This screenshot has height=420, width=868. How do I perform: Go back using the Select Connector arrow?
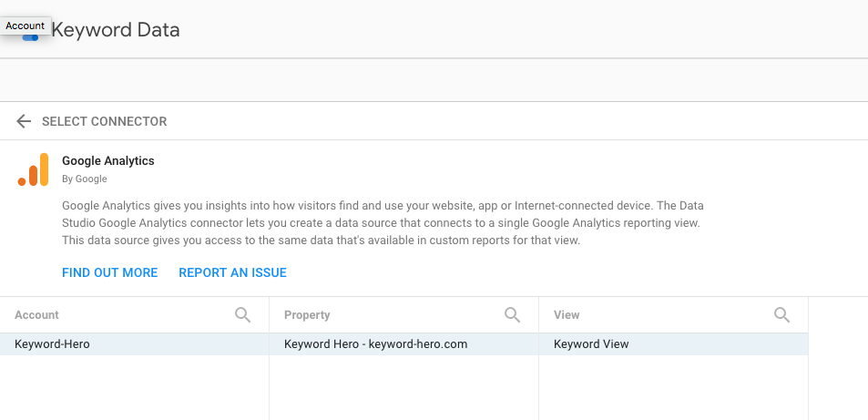(x=24, y=121)
